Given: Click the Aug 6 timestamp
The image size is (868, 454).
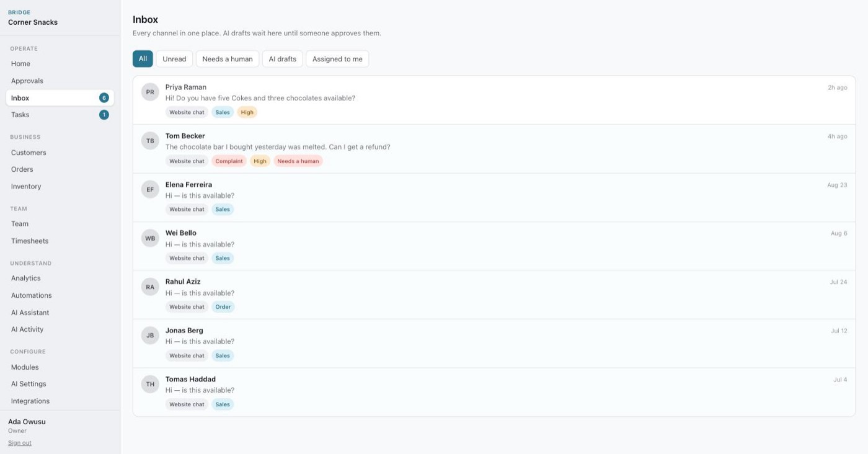Looking at the screenshot, I should coord(839,233).
